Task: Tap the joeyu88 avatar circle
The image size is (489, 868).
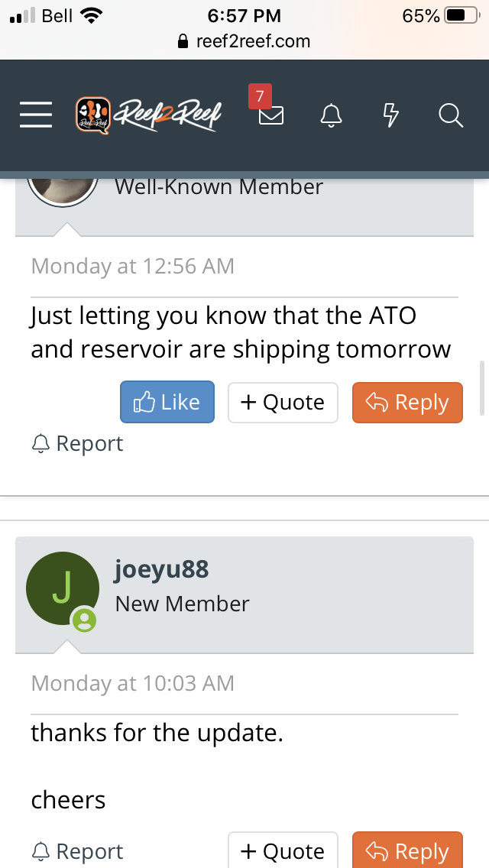Action: tap(63, 588)
